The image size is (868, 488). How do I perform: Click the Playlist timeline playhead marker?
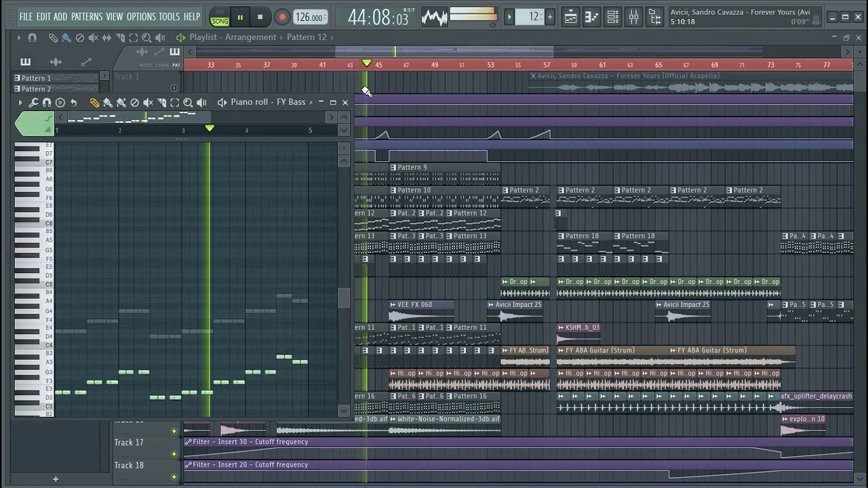pos(366,63)
